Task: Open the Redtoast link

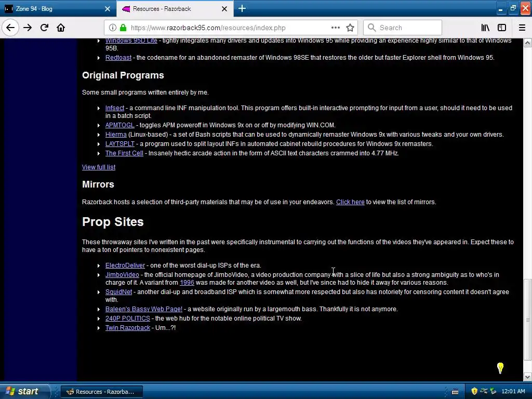Action: (x=118, y=58)
